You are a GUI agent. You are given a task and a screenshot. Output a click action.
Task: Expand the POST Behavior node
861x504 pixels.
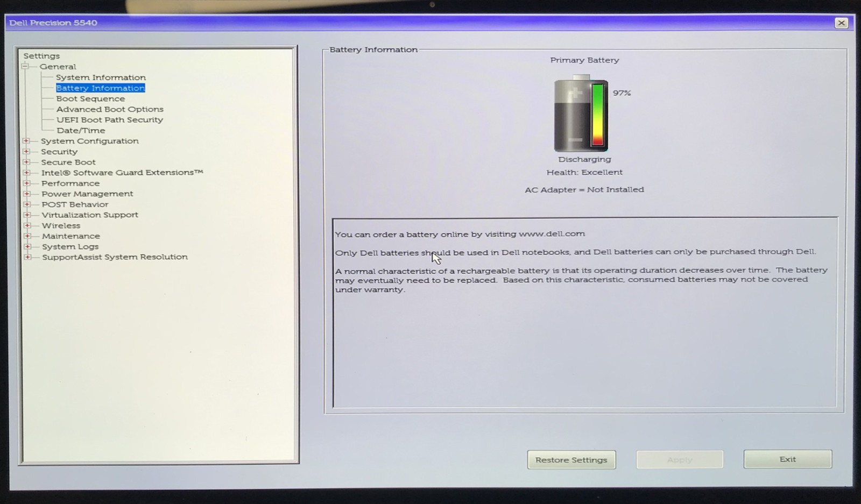(x=27, y=204)
